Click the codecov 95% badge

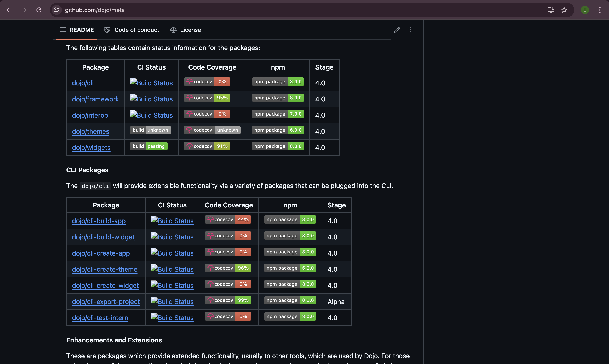[207, 98]
